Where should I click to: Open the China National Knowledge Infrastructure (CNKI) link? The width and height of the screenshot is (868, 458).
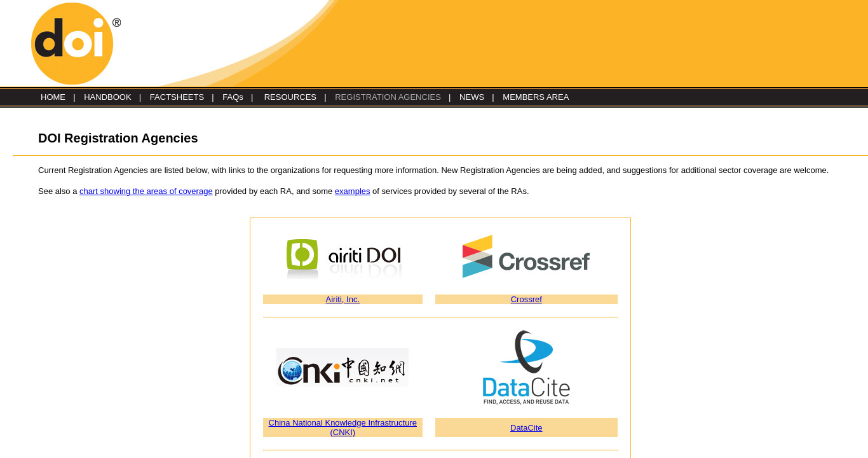point(342,427)
